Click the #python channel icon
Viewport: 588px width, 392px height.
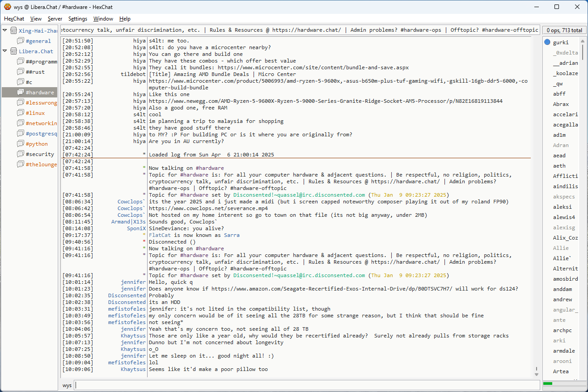click(x=20, y=144)
